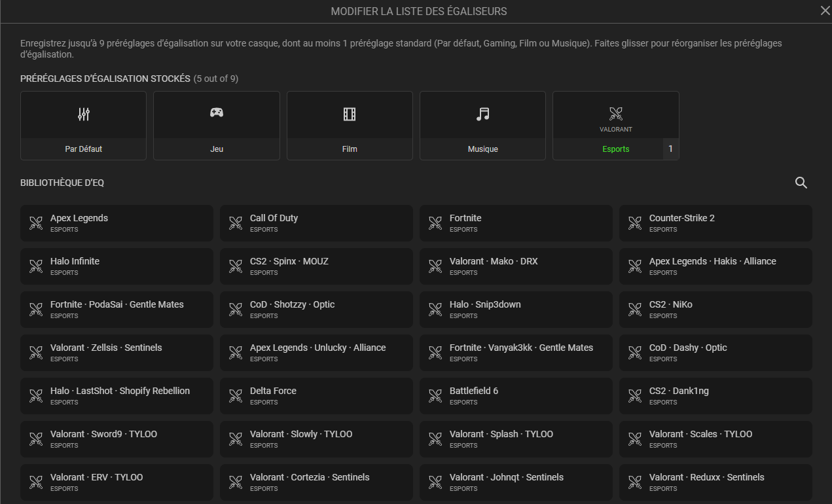Select Valorant · Cortezia · Sentinels preset
832x504 pixels.
316,482
